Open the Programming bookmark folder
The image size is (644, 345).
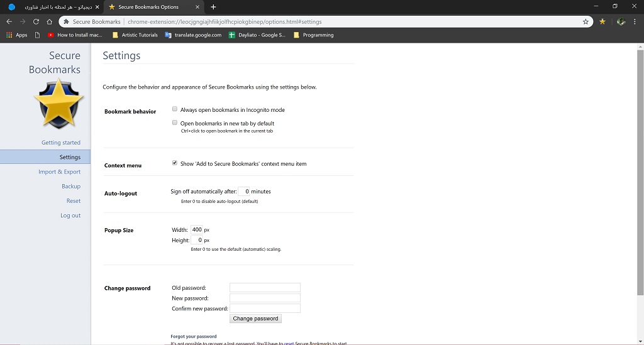(x=314, y=35)
